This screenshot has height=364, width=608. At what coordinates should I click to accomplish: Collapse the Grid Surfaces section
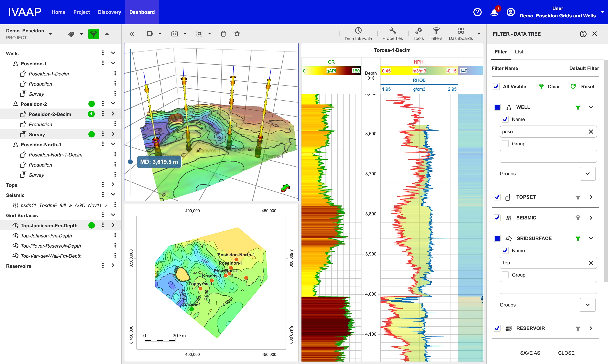tap(113, 215)
